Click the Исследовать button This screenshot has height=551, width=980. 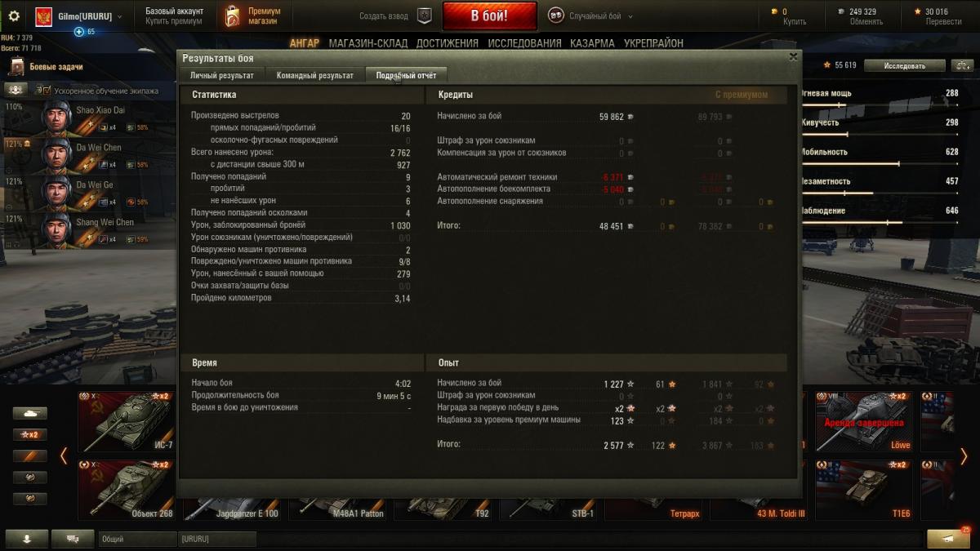(904, 66)
